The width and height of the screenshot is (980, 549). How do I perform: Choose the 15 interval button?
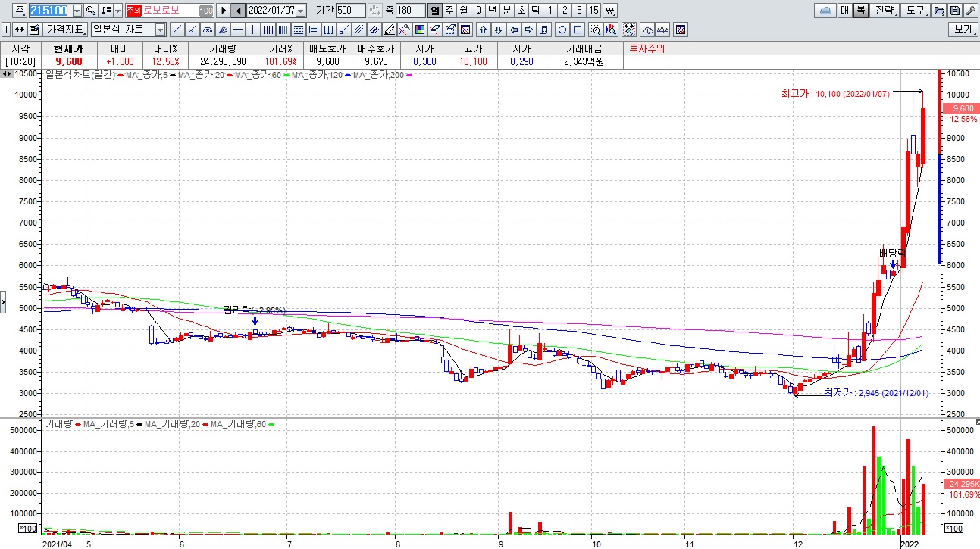click(x=593, y=11)
